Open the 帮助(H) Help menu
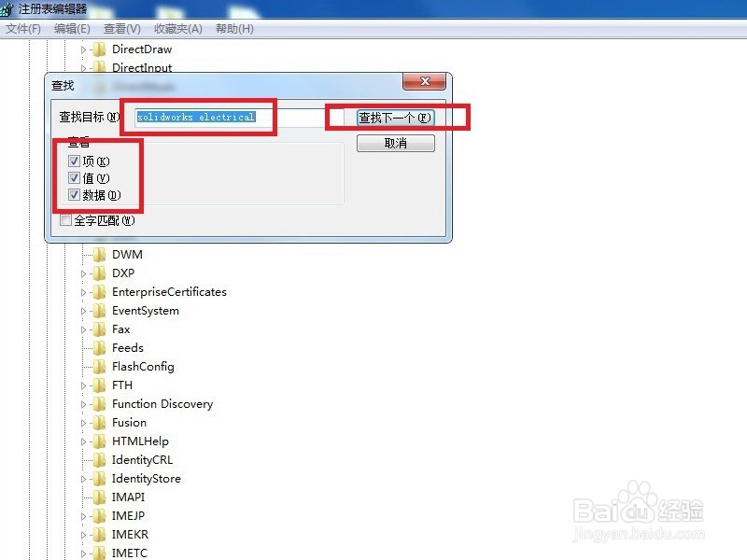The image size is (747, 560). (234, 29)
